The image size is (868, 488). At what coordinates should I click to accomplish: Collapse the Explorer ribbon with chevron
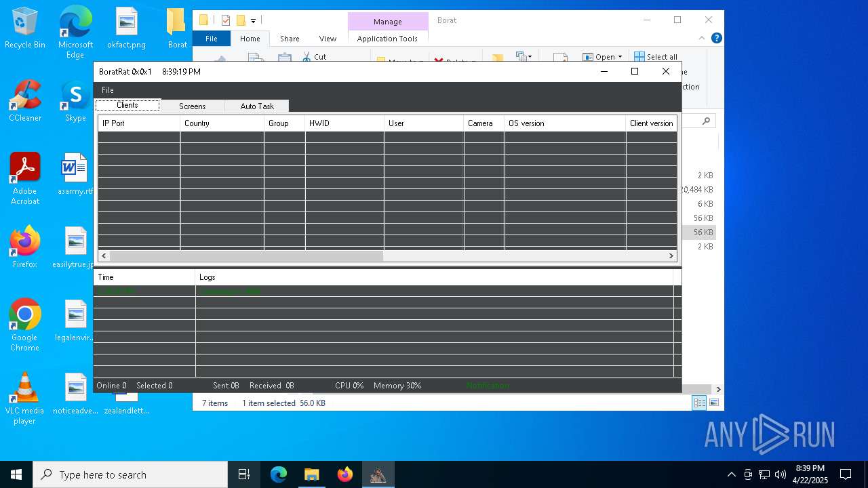[703, 39]
